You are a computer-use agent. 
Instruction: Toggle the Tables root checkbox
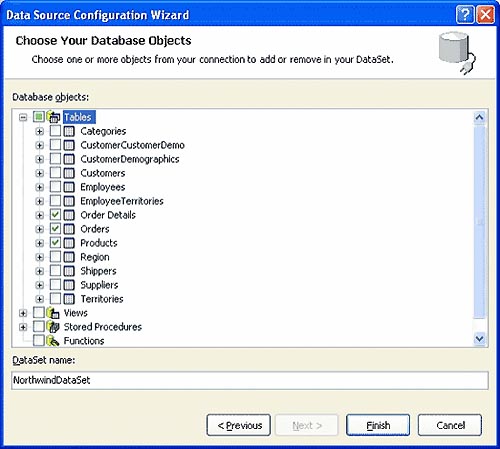[x=39, y=117]
